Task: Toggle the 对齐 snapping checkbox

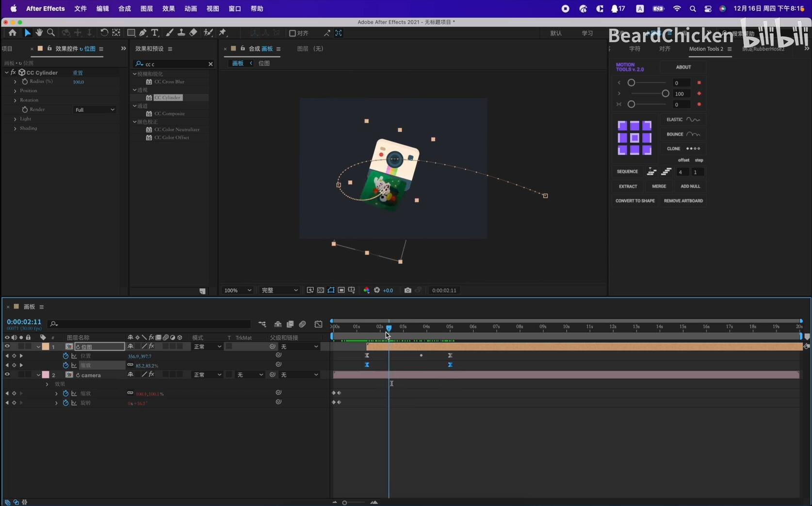Action: pyautogui.click(x=292, y=33)
